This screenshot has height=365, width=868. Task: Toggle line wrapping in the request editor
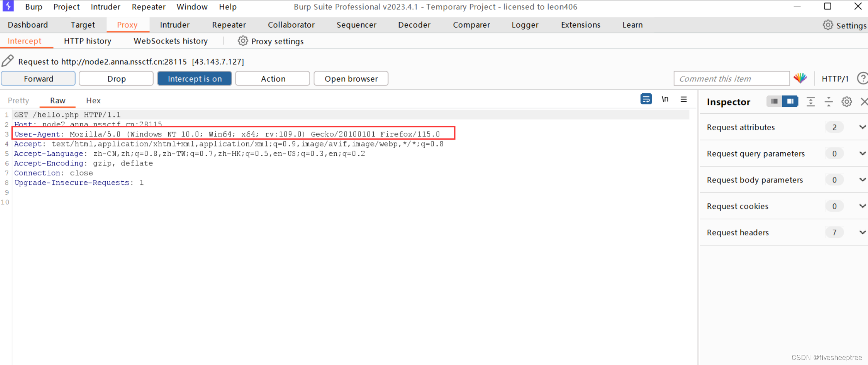click(x=646, y=99)
